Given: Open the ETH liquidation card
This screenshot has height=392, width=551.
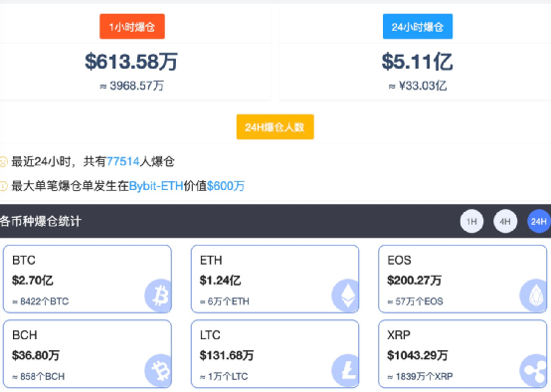Looking at the screenshot, I should [275, 279].
